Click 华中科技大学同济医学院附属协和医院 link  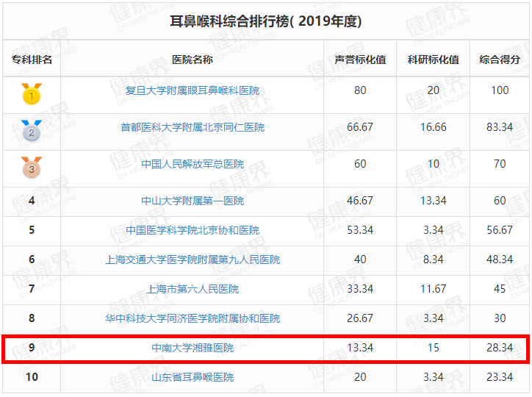193,318
